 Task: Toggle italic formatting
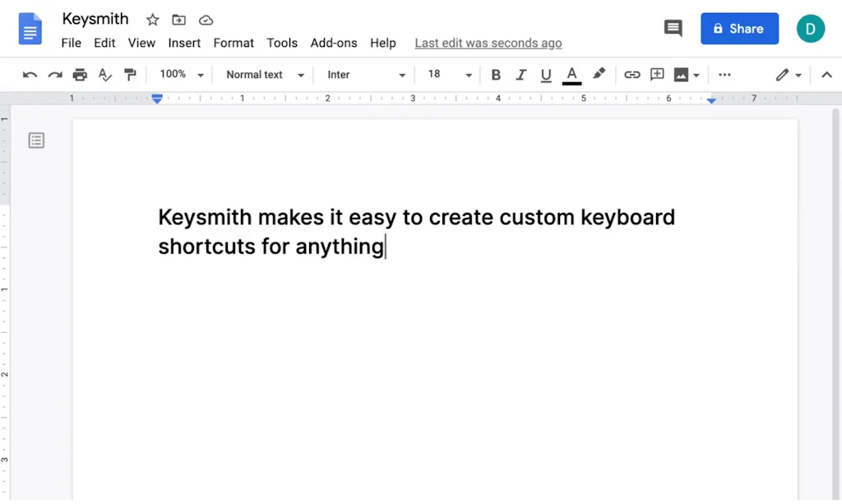coord(520,74)
